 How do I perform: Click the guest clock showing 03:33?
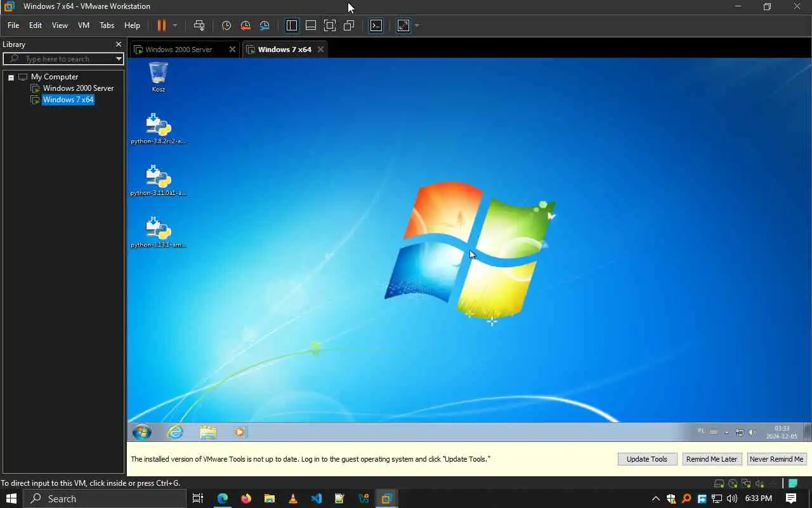(782, 432)
